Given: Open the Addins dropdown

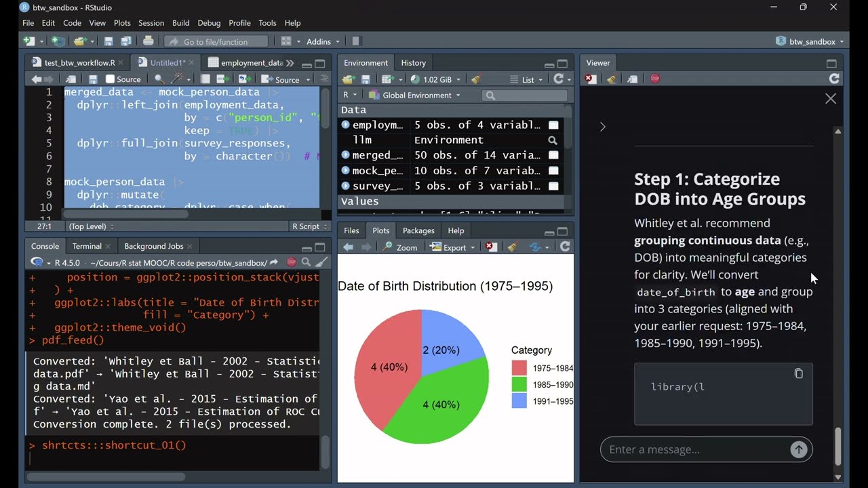Looking at the screenshot, I should pos(323,41).
